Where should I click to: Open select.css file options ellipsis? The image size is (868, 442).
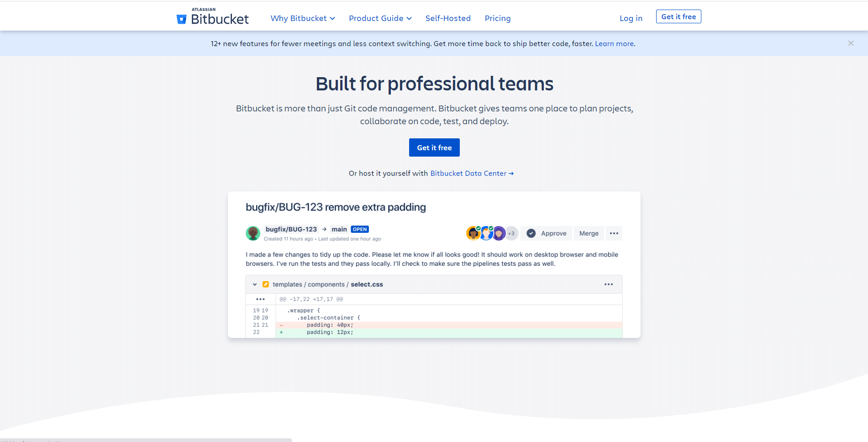(609, 284)
